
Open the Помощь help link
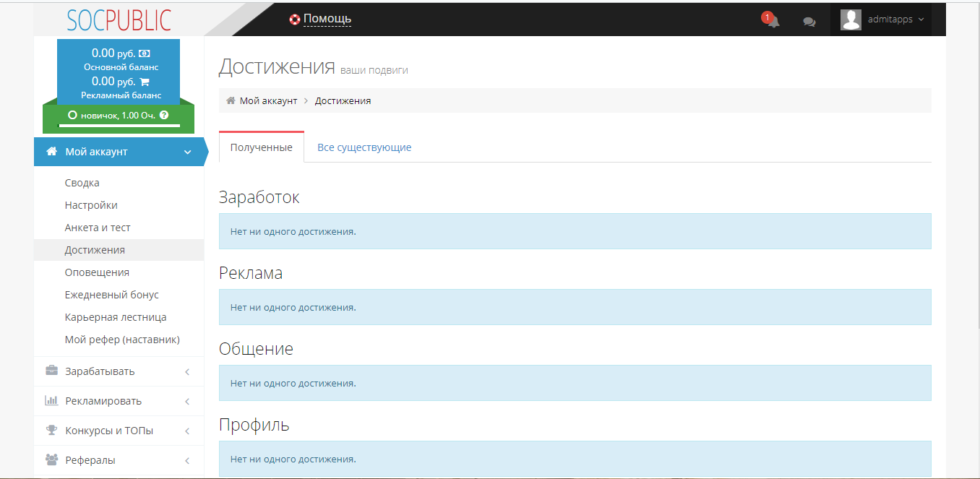327,19
